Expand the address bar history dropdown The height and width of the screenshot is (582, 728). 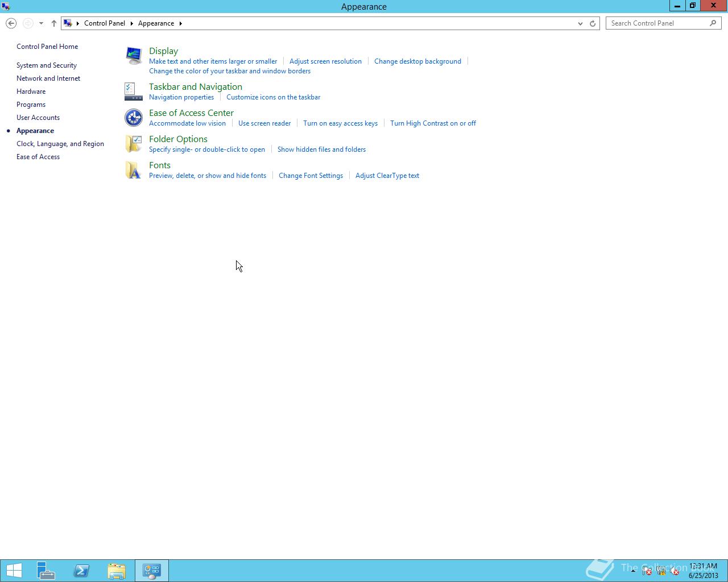coord(580,23)
